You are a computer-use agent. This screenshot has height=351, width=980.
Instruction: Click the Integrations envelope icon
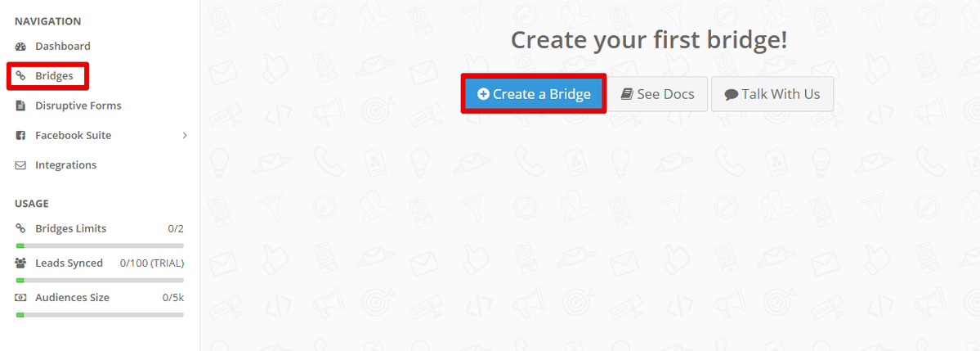(x=20, y=165)
